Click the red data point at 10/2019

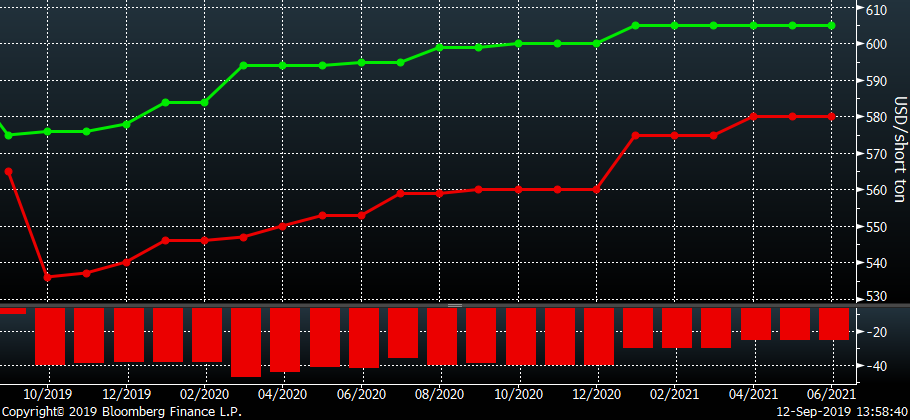click(x=48, y=277)
